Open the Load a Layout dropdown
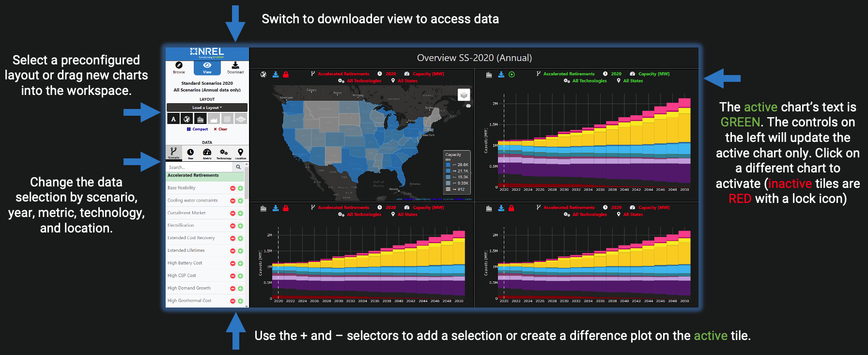 (x=207, y=108)
